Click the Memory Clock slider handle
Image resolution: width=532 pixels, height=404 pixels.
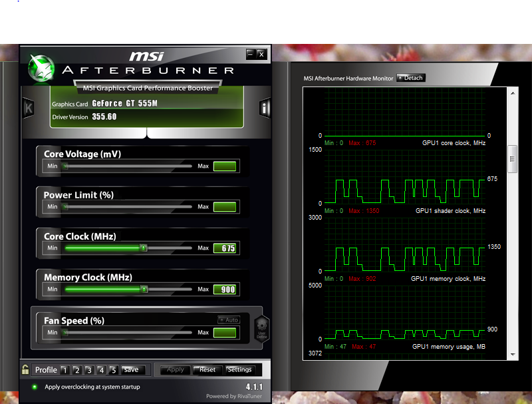144,290
